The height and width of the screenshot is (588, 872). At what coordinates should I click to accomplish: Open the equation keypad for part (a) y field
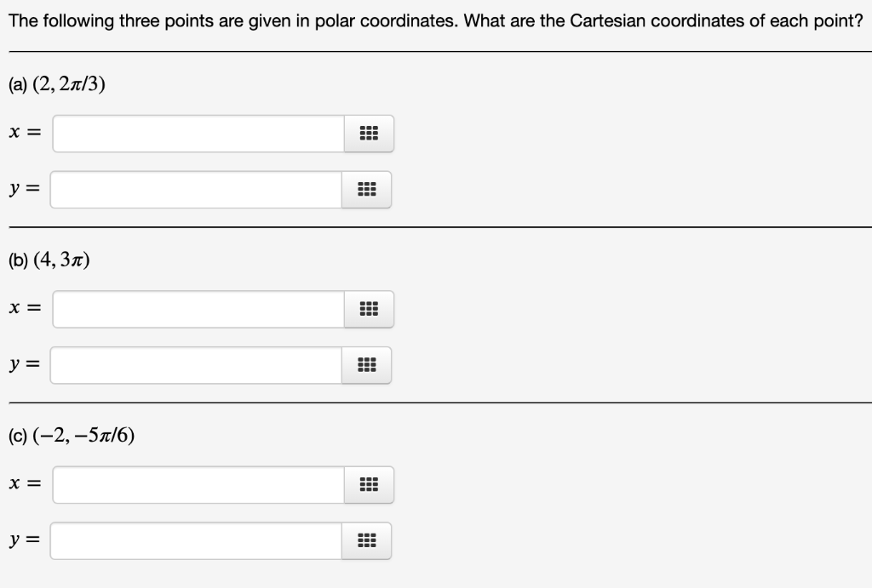point(367,190)
